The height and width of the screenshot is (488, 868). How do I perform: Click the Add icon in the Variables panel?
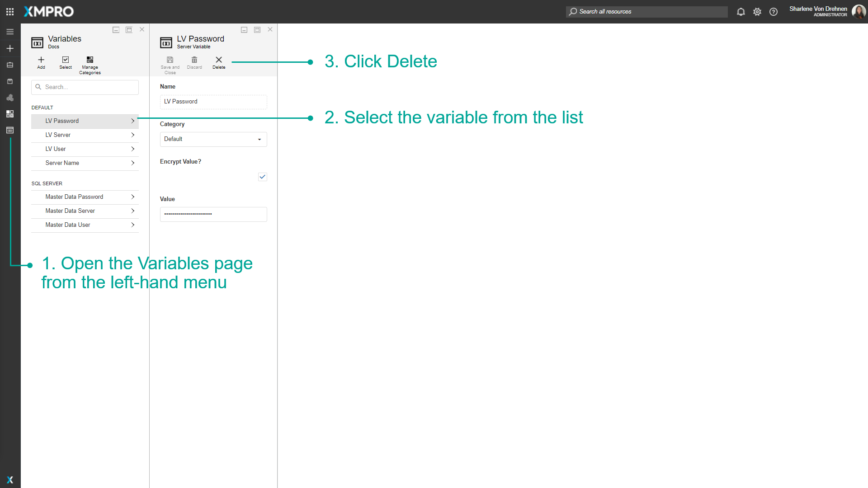click(41, 61)
